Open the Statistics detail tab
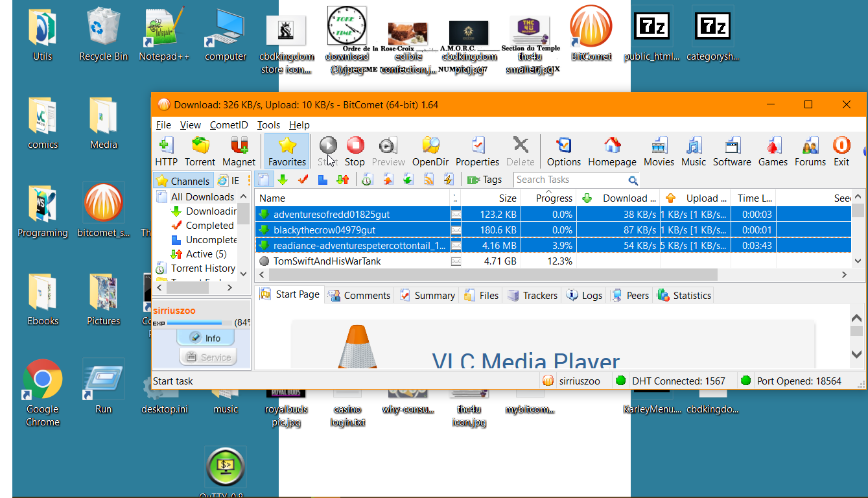The width and height of the screenshot is (868, 498). (684, 295)
